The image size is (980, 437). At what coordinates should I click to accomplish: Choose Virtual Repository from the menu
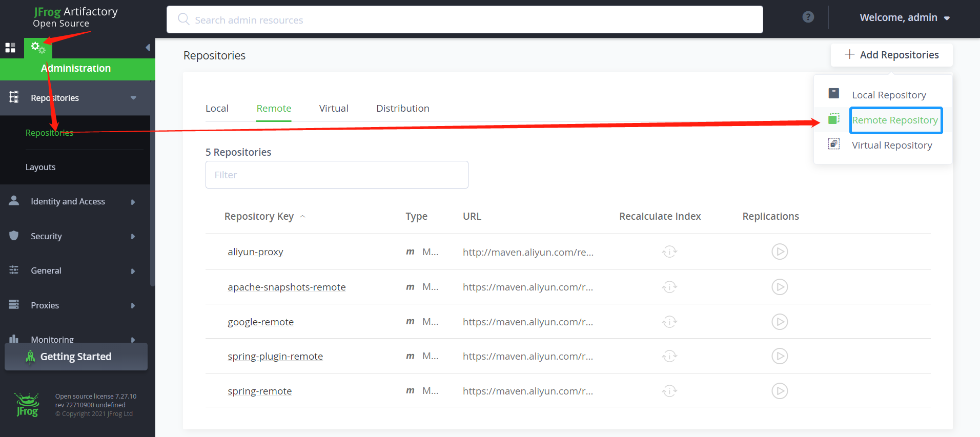tap(892, 145)
